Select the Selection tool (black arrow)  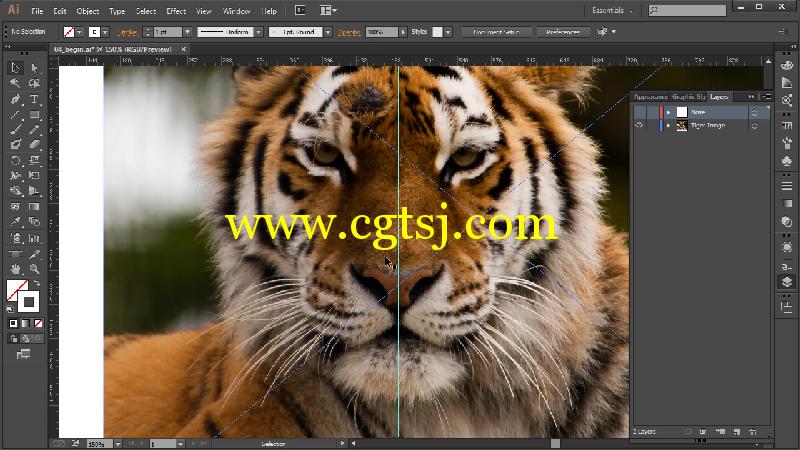(15, 67)
